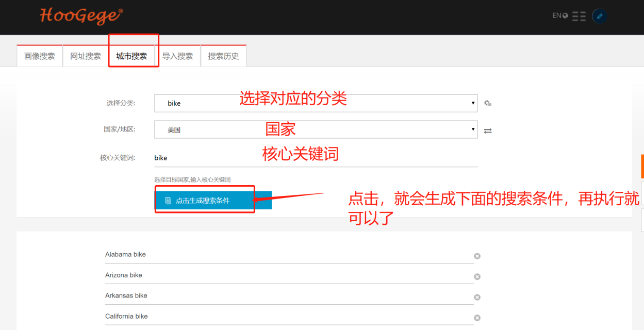The height and width of the screenshot is (330, 644).
Task: Delete the Arkansas bike search row
Action: (x=477, y=297)
